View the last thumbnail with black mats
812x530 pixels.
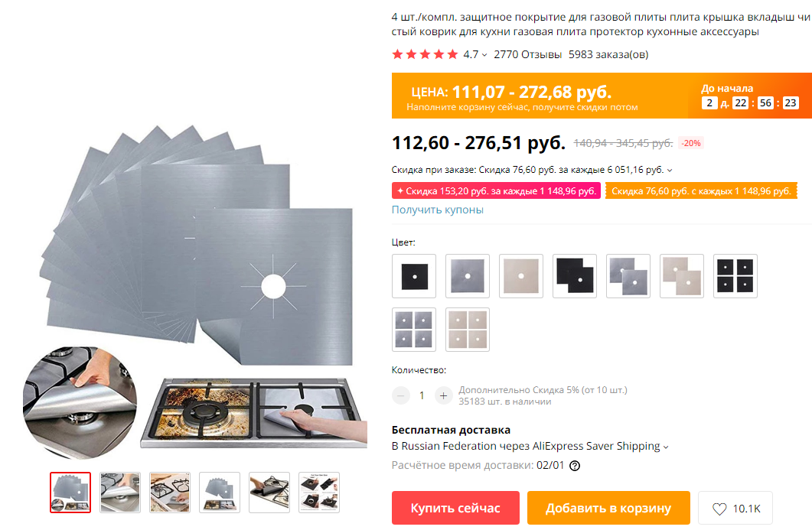pos(319,493)
